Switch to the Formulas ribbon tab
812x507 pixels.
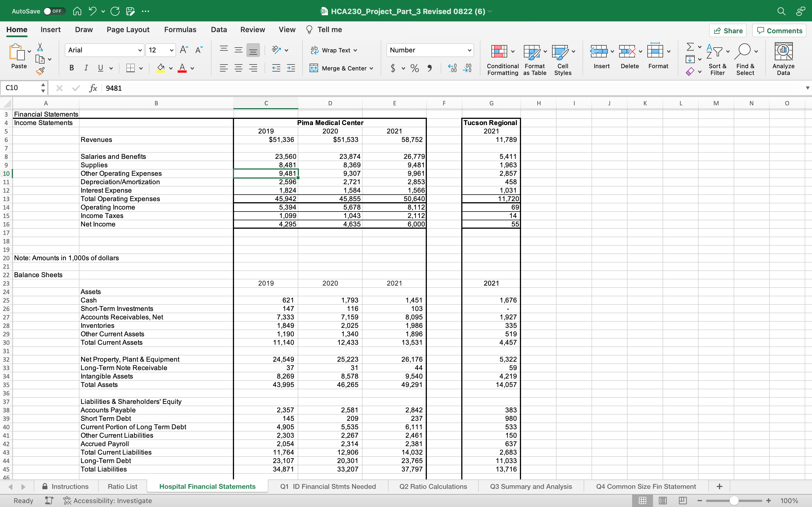(x=180, y=30)
